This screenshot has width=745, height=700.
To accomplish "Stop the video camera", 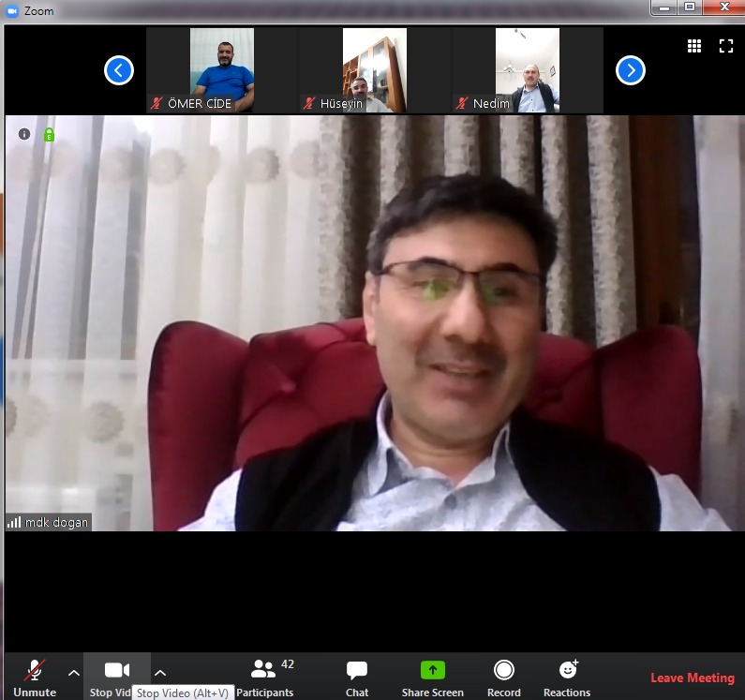I will 117,677.
